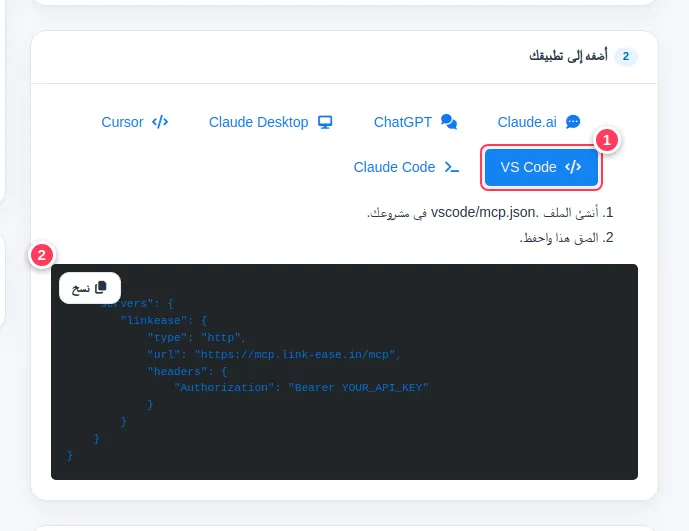Viewport: 689px width, 531px height.
Task: Select the ChatGPT tab
Action: (x=415, y=122)
